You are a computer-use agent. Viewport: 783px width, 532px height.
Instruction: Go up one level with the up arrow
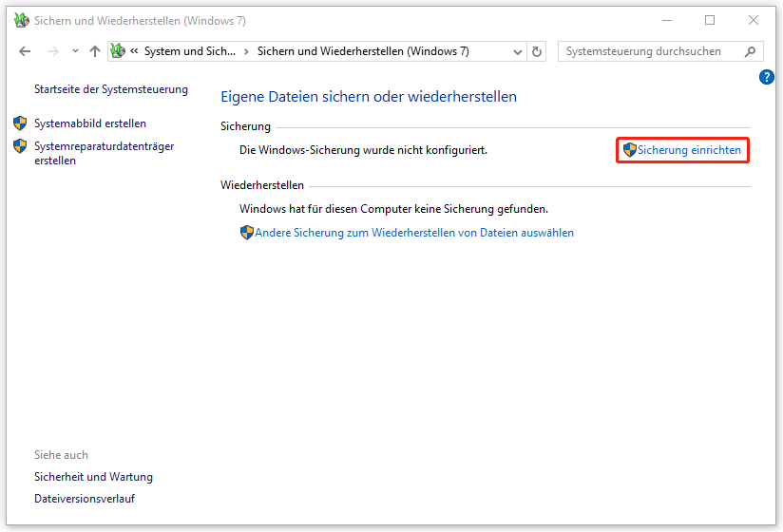point(95,51)
